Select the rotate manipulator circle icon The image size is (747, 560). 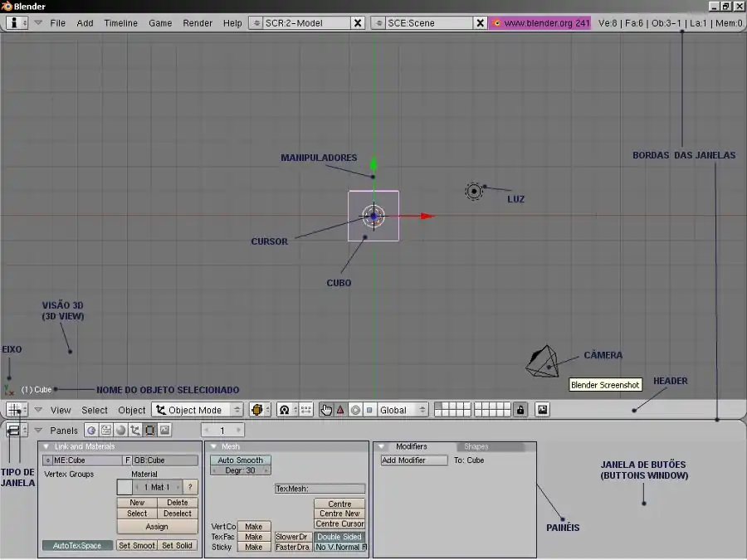[x=355, y=410]
